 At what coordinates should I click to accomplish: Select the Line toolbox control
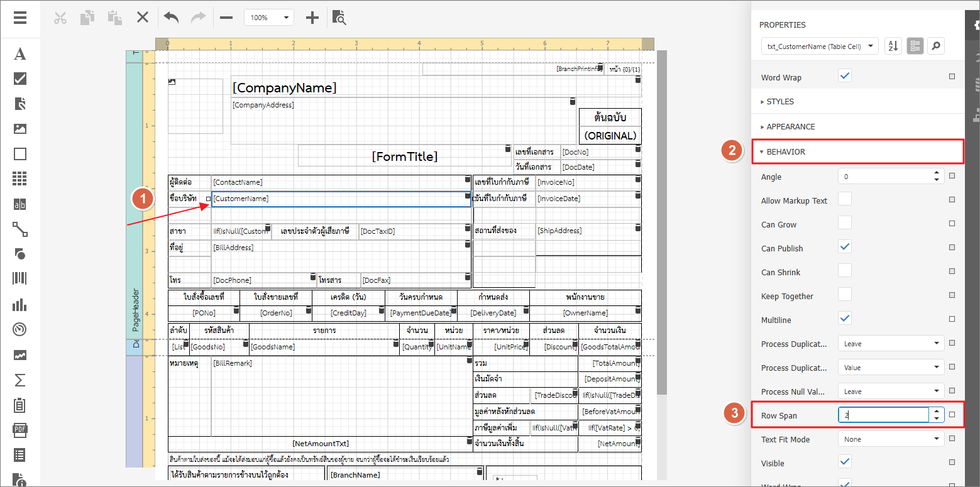click(20, 229)
